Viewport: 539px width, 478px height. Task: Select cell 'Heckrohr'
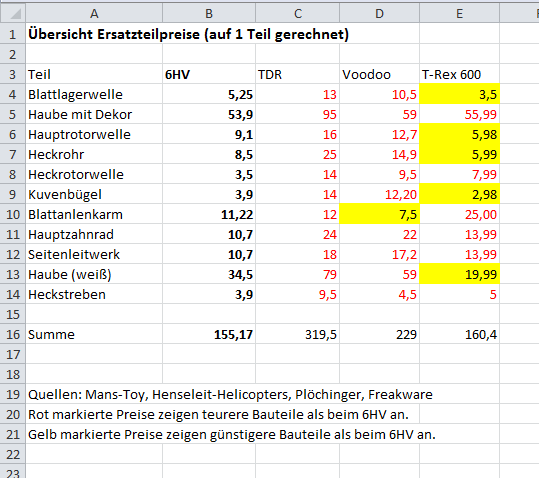click(94, 154)
